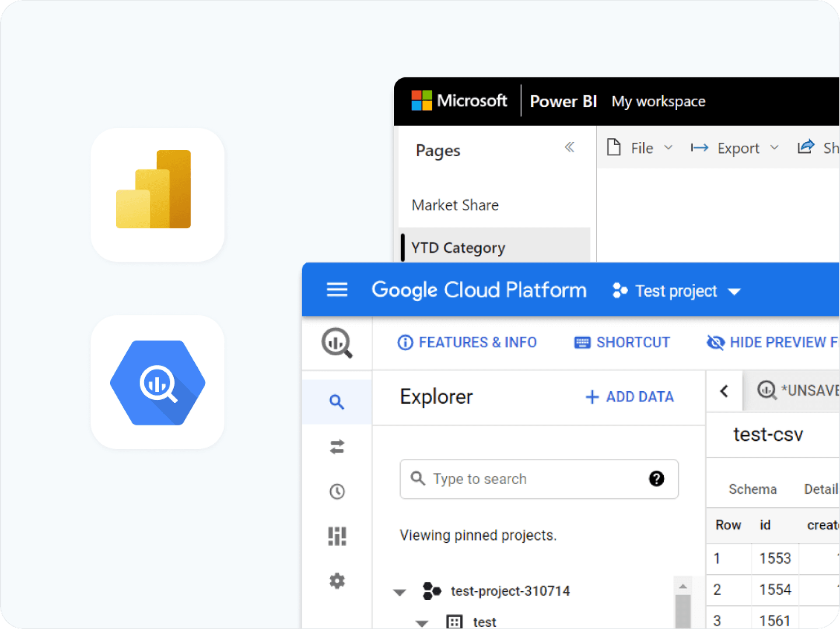This screenshot has height=629, width=840.
Task: Click the Row column header
Action: pos(728,524)
